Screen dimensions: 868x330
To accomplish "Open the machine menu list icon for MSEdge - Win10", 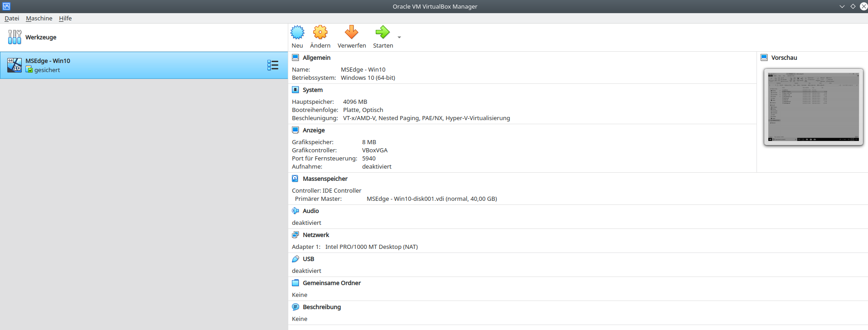I will coord(272,65).
